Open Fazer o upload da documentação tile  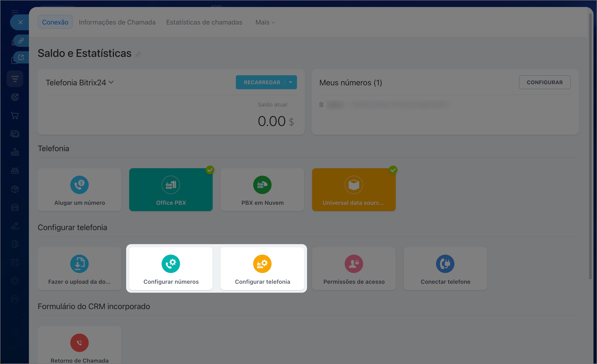point(79,269)
